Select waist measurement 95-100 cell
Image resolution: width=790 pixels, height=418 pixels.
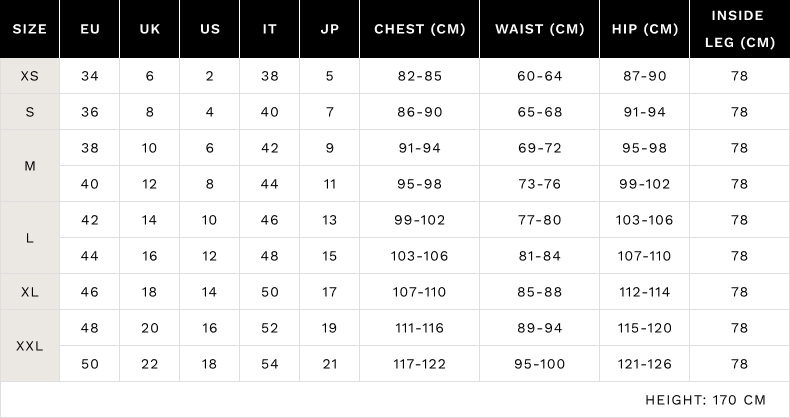[x=540, y=364]
